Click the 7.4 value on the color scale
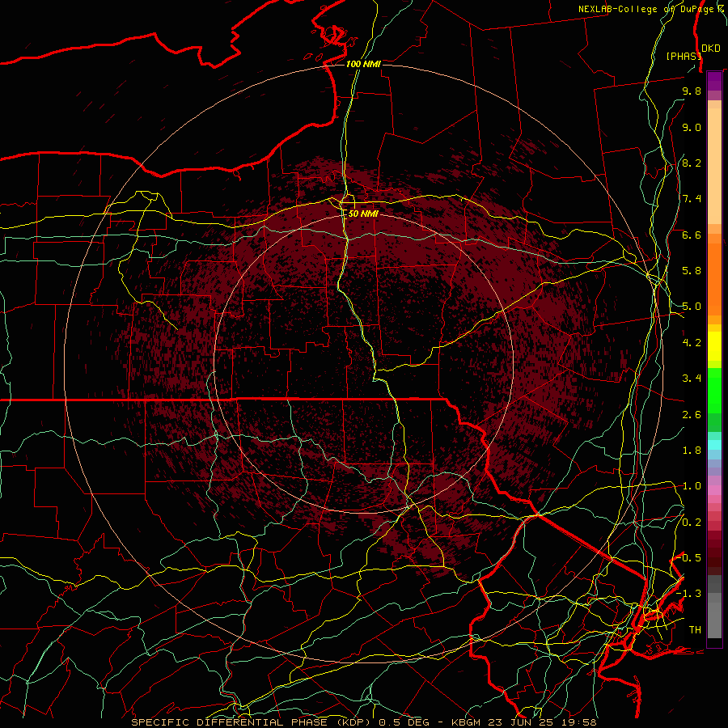 (692, 199)
